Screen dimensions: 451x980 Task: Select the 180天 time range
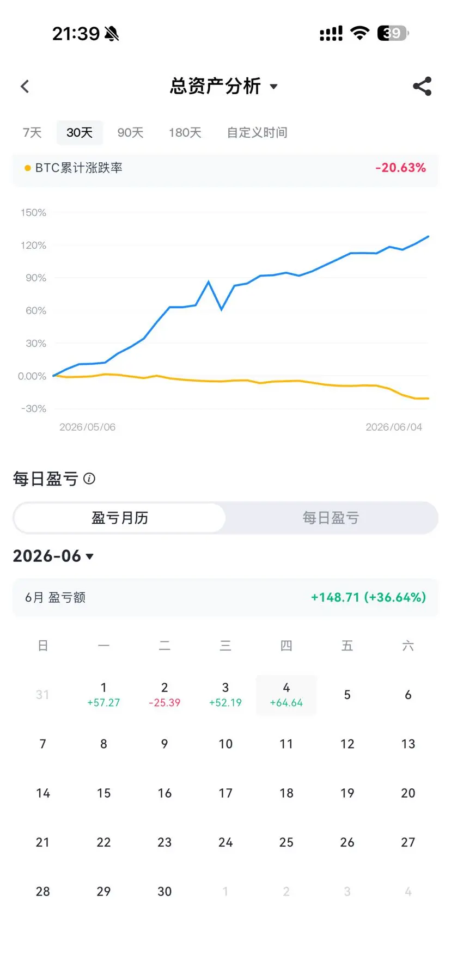coord(185,132)
